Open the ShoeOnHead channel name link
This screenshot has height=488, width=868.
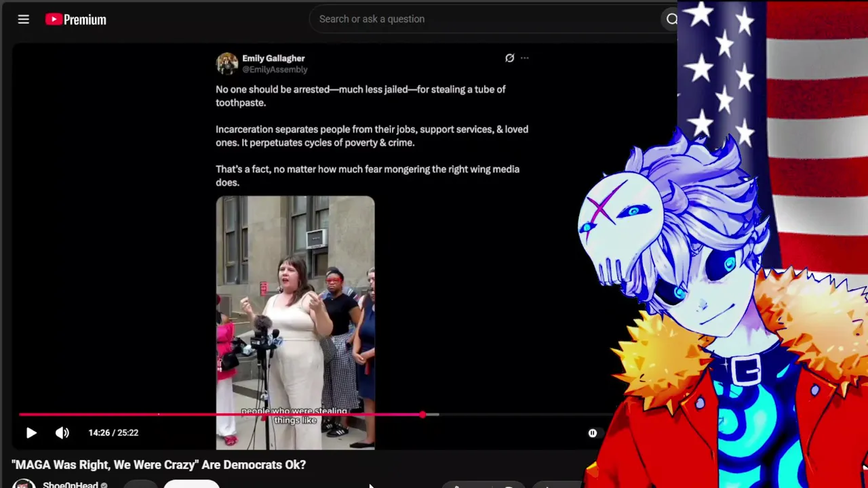coord(71,485)
